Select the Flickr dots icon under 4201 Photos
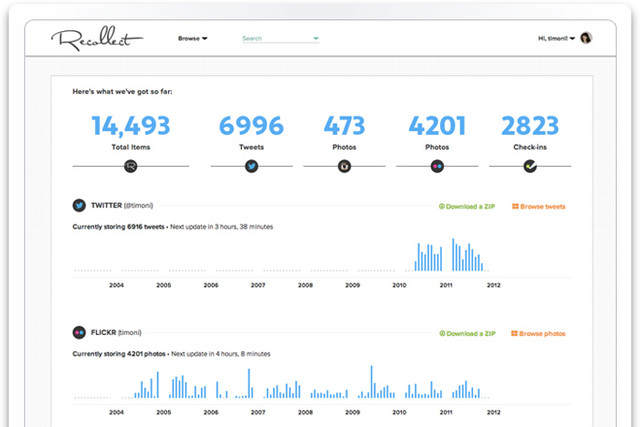The image size is (640, 427). (437, 166)
